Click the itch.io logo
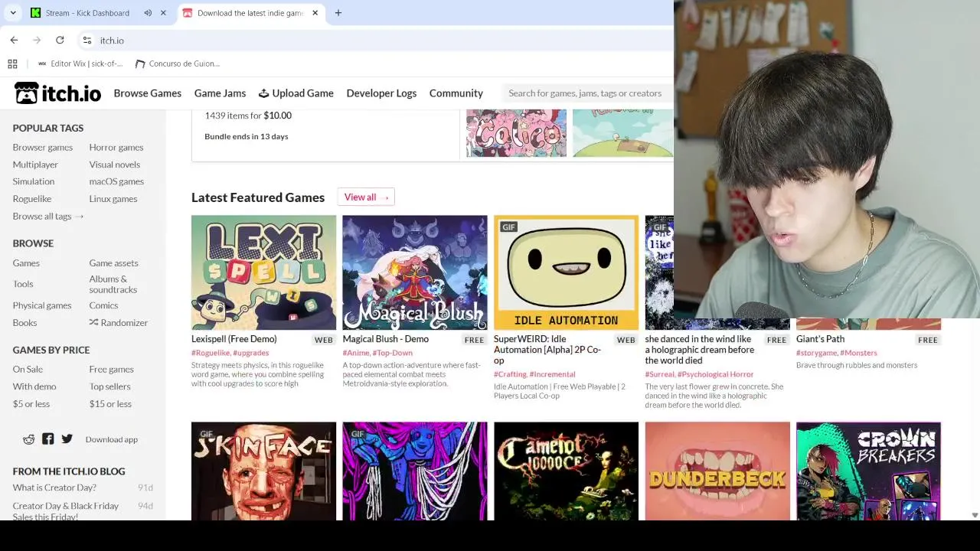This screenshot has height=551, width=980. (x=57, y=93)
